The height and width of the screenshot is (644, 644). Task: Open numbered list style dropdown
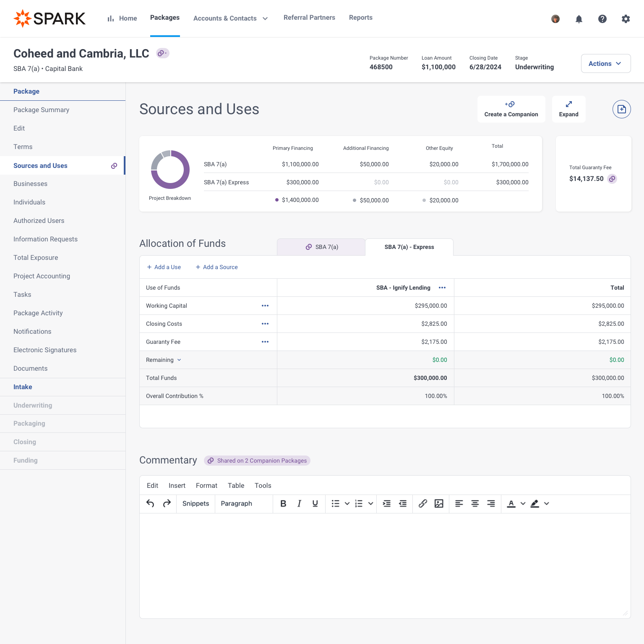(370, 503)
